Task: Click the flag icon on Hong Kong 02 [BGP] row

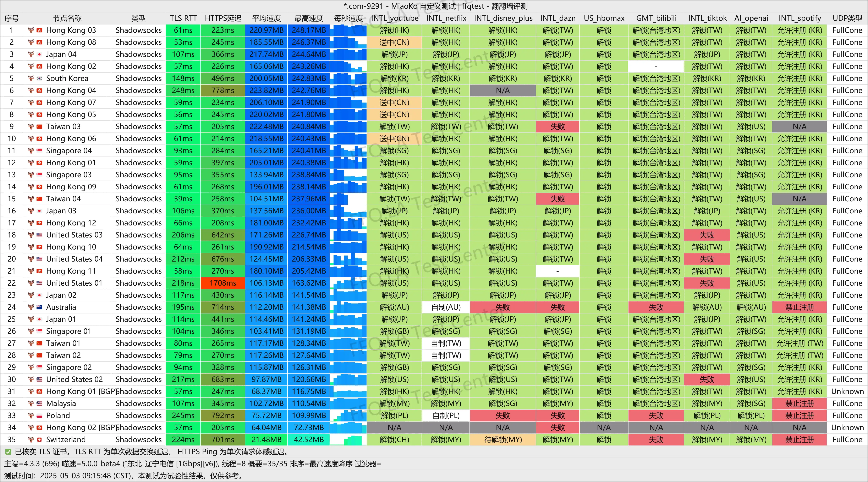Action: [x=39, y=428]
